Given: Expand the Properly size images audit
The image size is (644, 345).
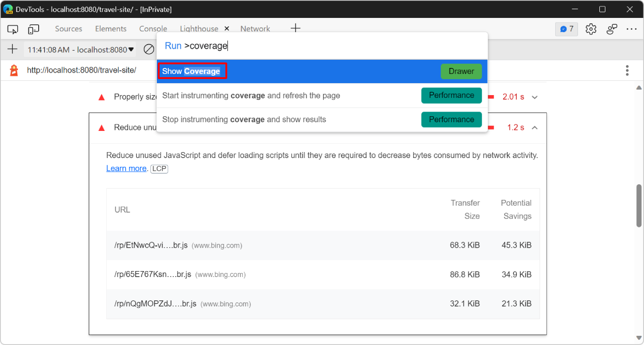Looking at the screenshot, I should point(535,96).
